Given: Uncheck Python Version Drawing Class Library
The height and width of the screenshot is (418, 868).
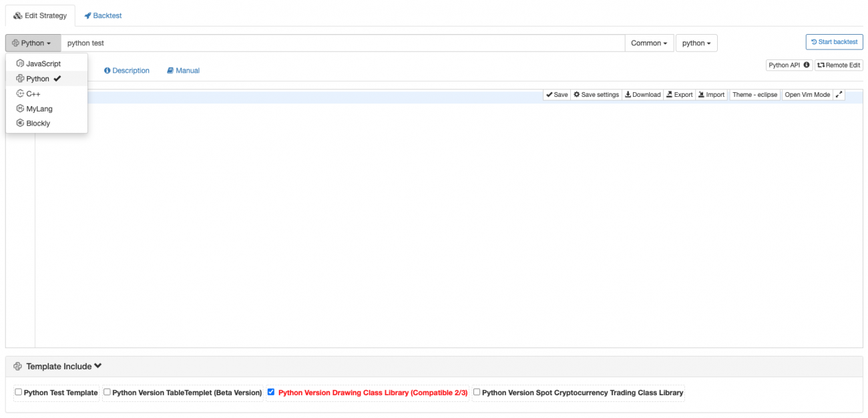Looking at the screenshot, I should (x=271, y=393).
